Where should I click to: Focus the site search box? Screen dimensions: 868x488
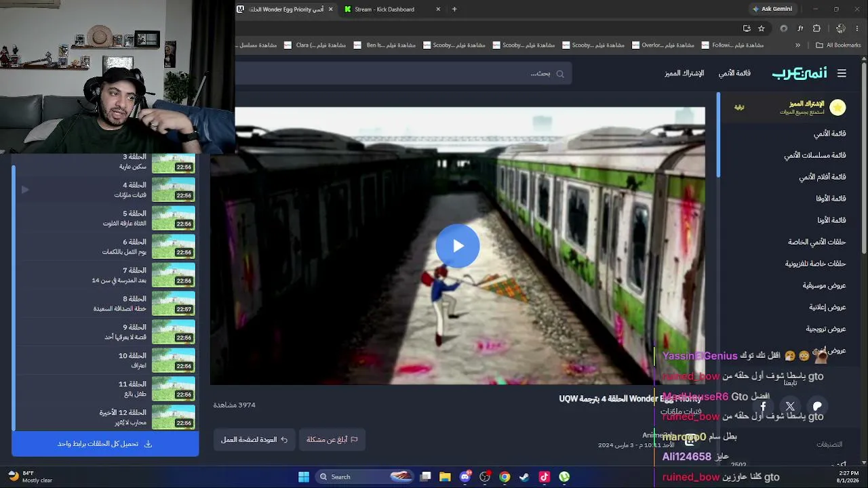(x=403, y=73)
